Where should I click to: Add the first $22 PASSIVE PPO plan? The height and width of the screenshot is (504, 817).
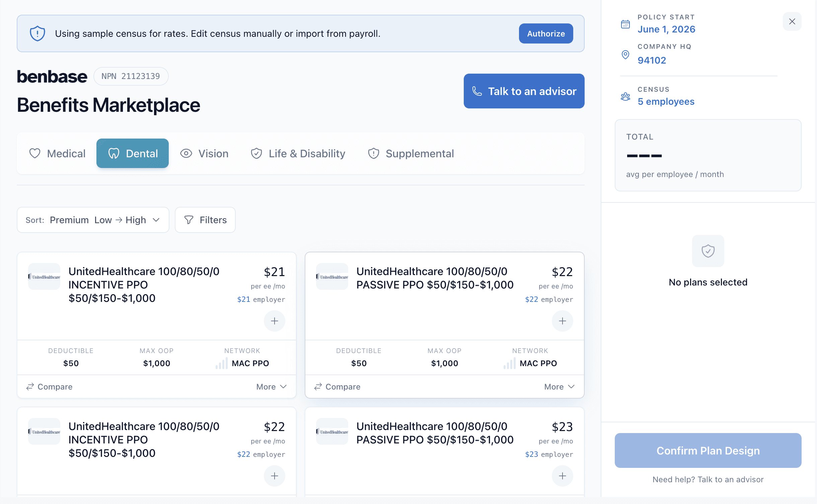click(x=563, y=321)
